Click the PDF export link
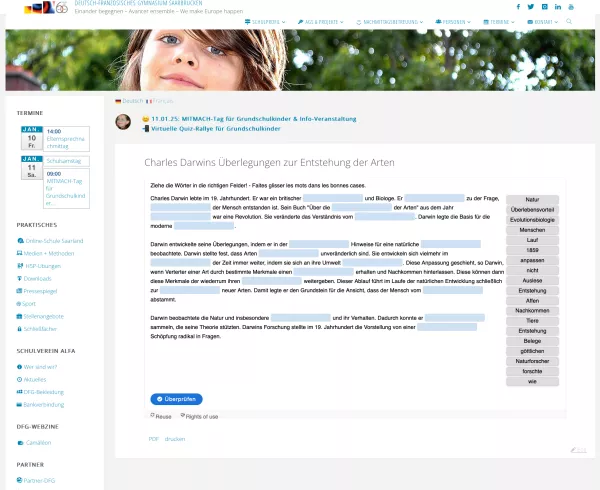Screen dimensions: 600x490 (154, 438)
